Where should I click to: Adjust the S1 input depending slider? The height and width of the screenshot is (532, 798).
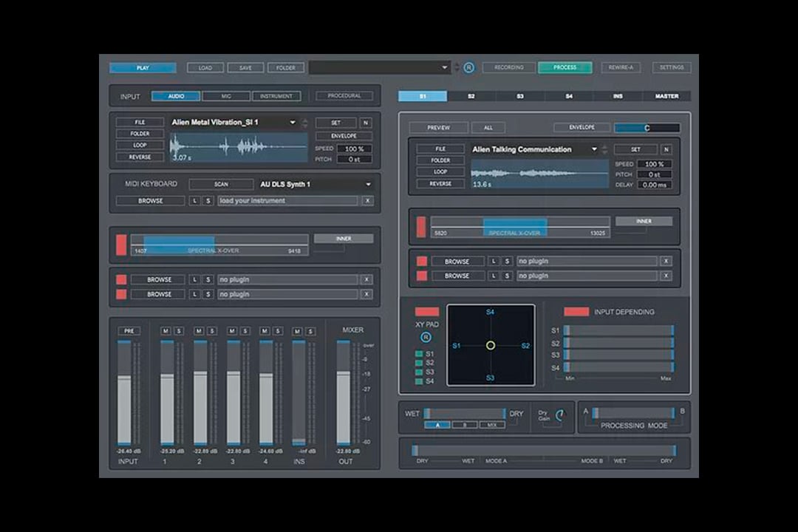click(619, 330)
